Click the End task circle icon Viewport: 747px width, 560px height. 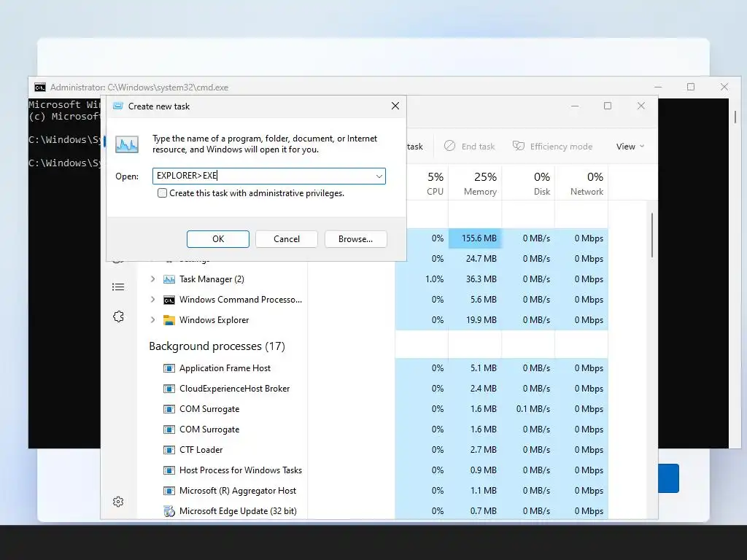pyautogui.click(x=449, y=146)
